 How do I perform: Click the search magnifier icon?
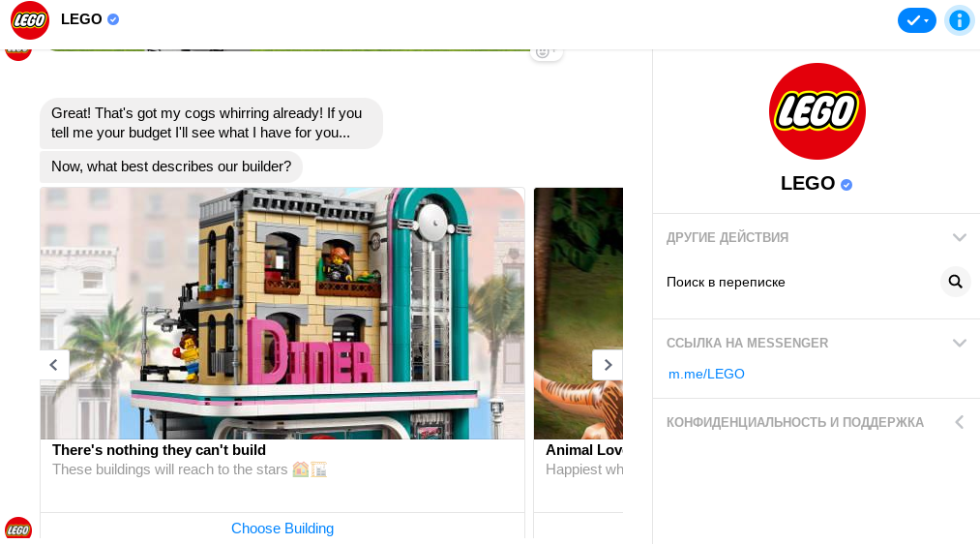[x=955, y=282]
